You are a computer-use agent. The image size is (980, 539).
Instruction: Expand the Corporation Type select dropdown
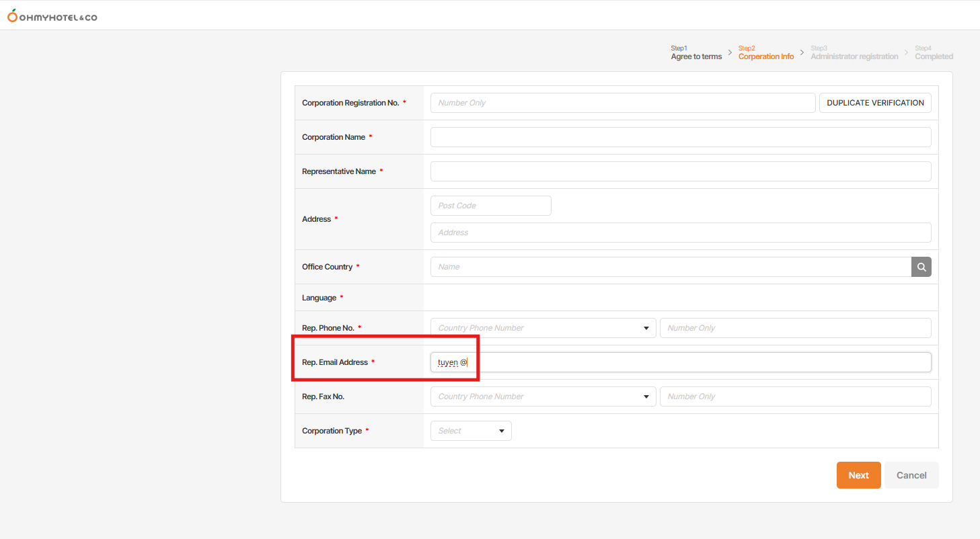click(471, 431)
